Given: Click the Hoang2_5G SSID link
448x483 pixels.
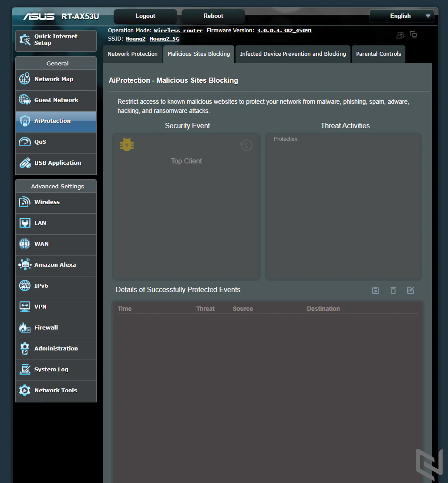Looking at the screenshot, I should click(164, 39).
